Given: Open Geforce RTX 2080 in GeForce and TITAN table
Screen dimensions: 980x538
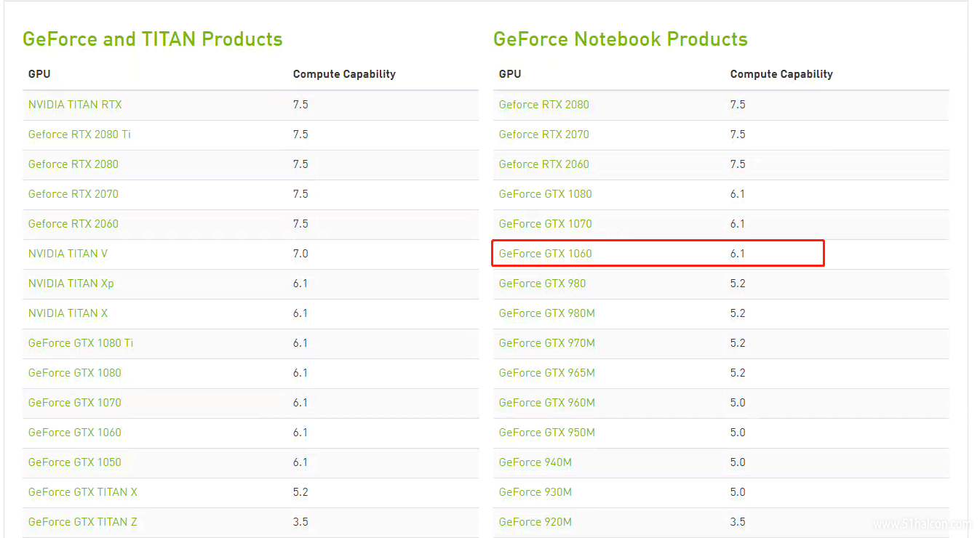Looking at the screenshot, I should pyautogui.click(x=73, y=164).
